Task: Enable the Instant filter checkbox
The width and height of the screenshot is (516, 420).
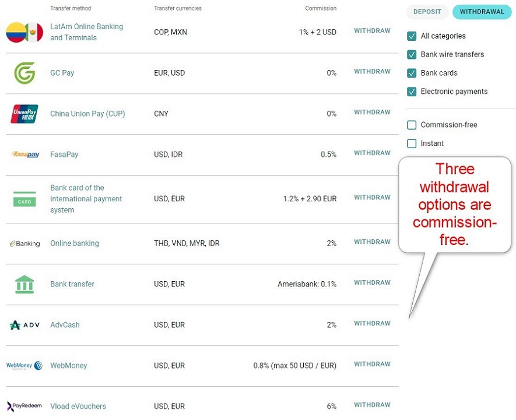Action: click(412, 143)
